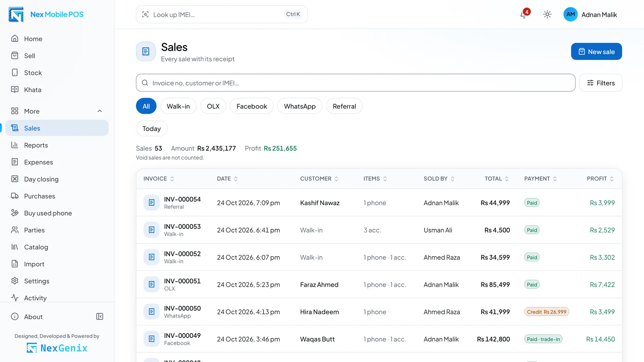The width and height of the screenshot is (644, 362).
Task: Collapse the More section chevron
Action: (x=100, y=111)
